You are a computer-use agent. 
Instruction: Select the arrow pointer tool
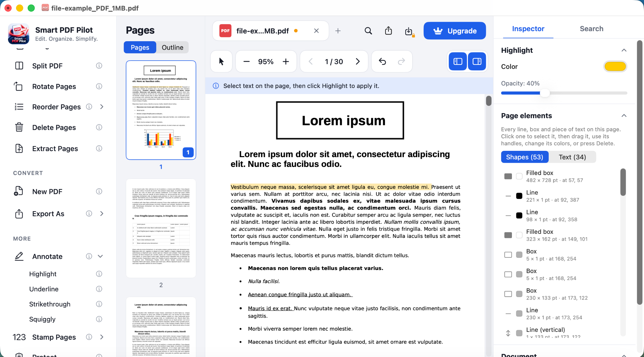(221, 61)
